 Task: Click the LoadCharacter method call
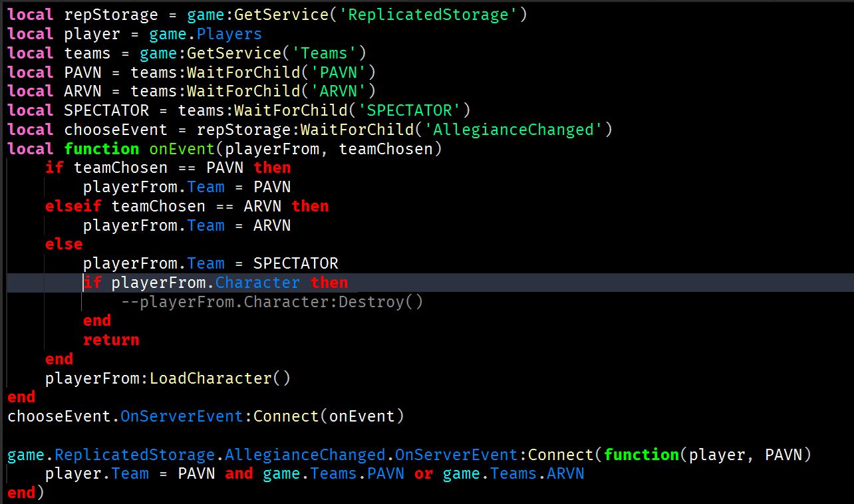[210, 378]
